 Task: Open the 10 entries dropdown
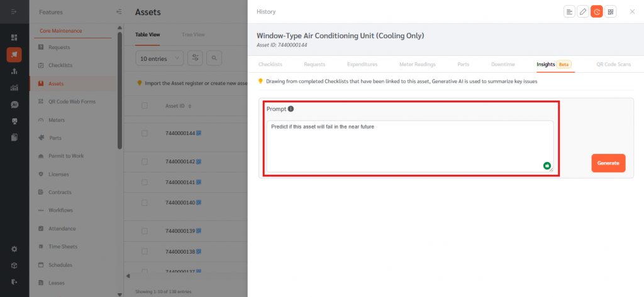coord(160,58)
